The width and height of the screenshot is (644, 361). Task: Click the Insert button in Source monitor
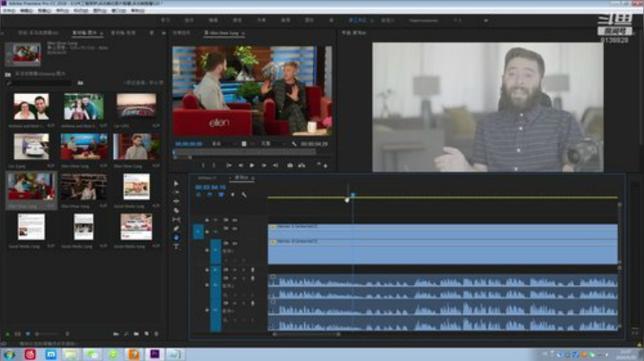tap(290, 165)
